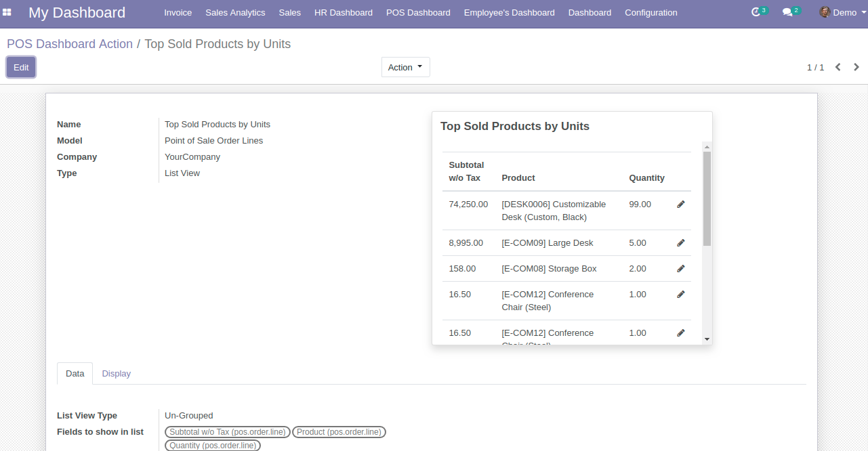The image size is (868, 451).
Task: Open the activities clock notification icon
Action: coord(757,12)
